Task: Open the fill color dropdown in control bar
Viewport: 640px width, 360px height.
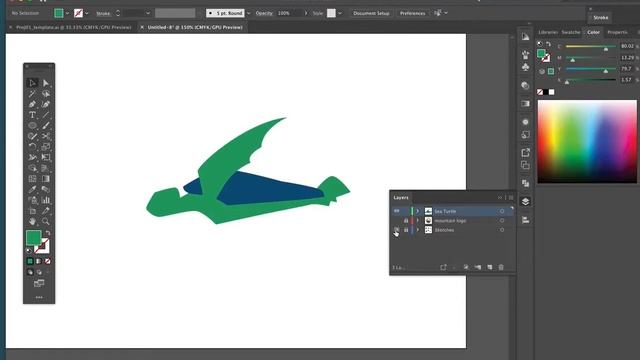Action: point(67,13)
